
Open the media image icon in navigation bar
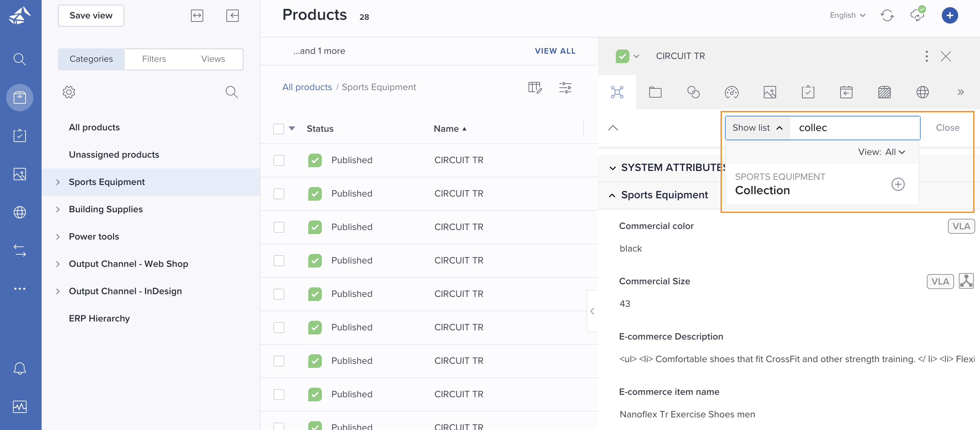(x=20, y=174)
